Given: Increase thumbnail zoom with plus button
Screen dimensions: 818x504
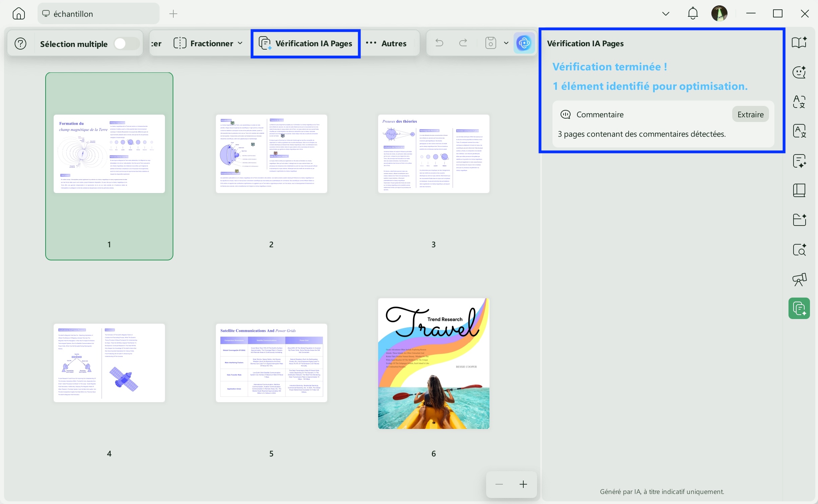Looking at the screenshot, I should click(x=523, y=484).
